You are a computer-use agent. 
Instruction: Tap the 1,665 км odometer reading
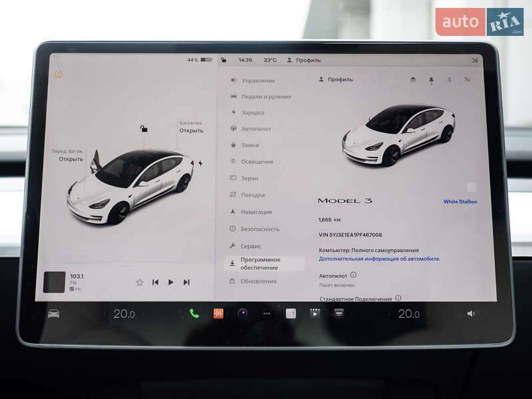pos(330,219)
